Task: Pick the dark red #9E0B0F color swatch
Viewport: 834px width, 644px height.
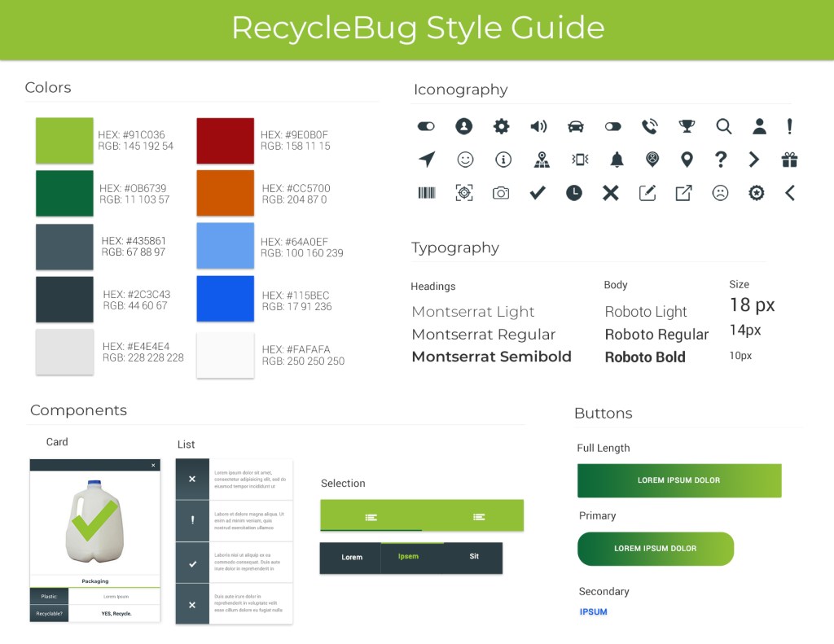Action: click(x=225, y=141)
